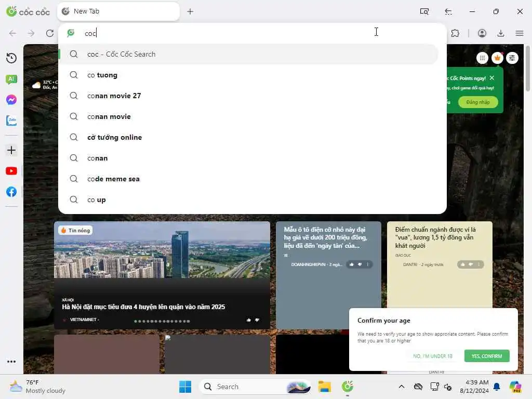The height and width of the screenshot is (399, 532).
Task: Open Messenger in the sidebar
Action: [11, 100]
